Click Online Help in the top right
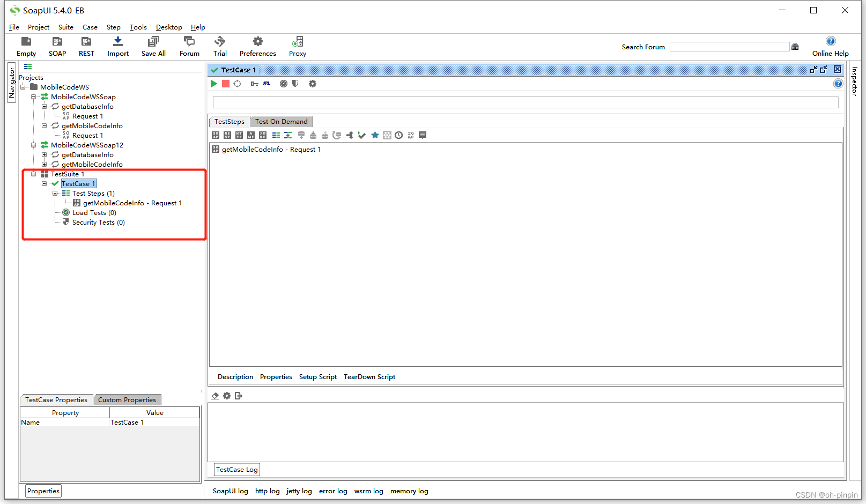 point(830,46)
